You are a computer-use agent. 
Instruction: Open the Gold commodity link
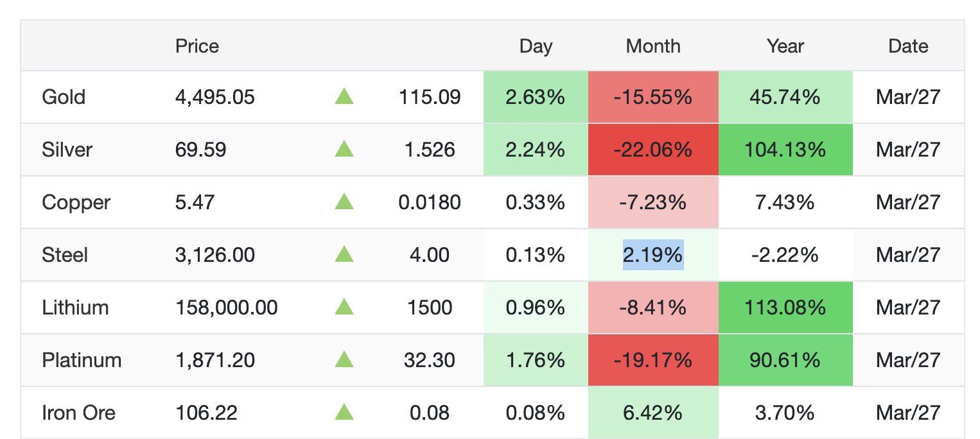click(64, 98)
